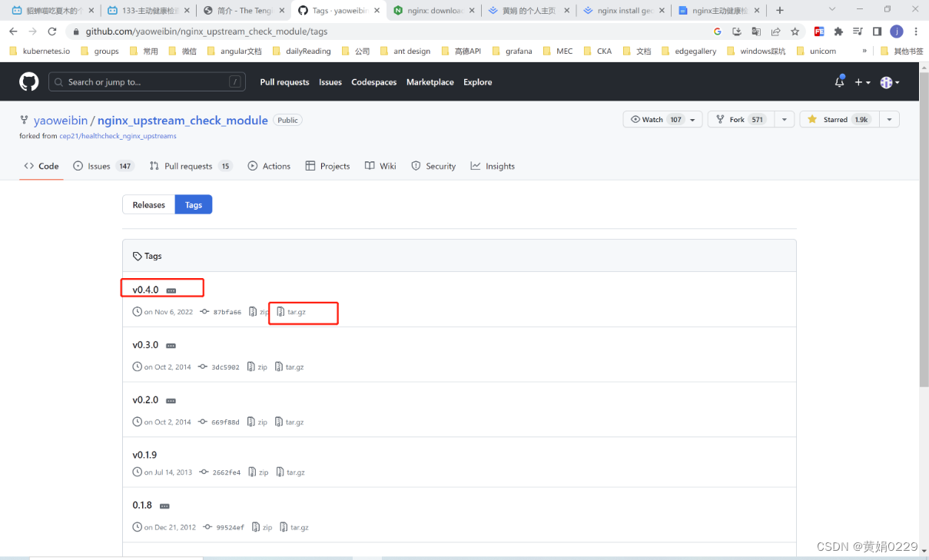Click the browser back arrow
This screenshot has height=560, width=929.
13,31
